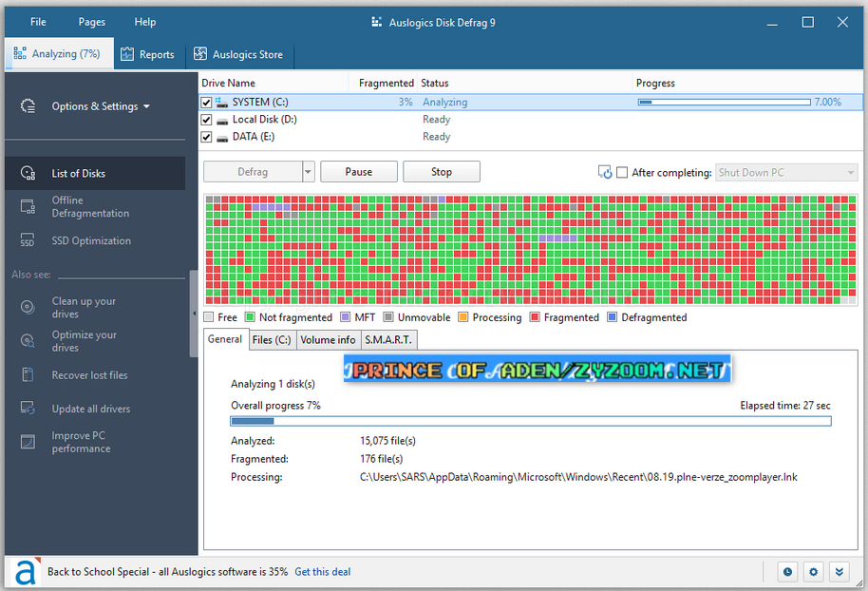Click the Local Disk (D:) drive icon

222,120
